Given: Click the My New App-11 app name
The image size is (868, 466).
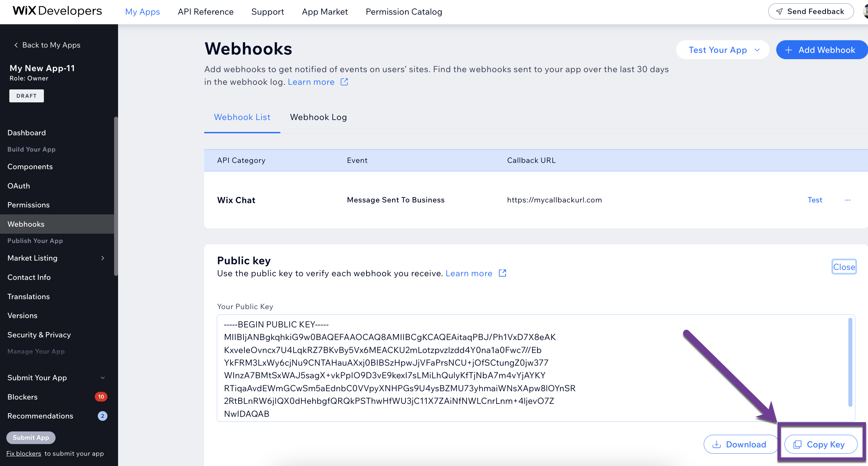Looking at the screenshot, I should (x=42, y=68).
